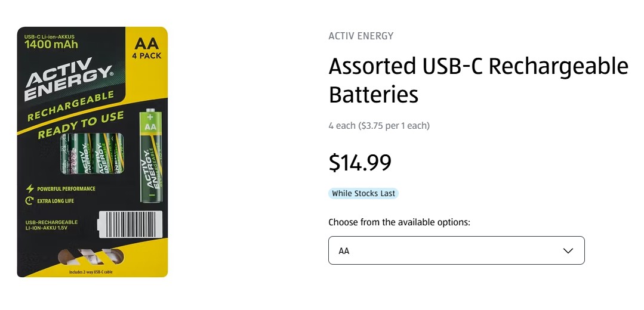Screen dimensions: 644x310
Task: Click the Assorted USB-C Rechargeable Batteries title
Action: pyautogui.click(x=478, y=80)
